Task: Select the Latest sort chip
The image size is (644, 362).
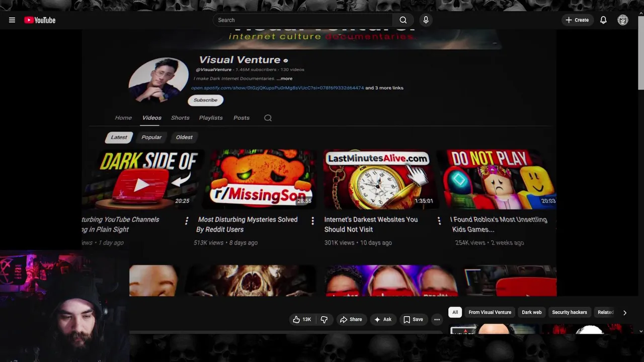Action: (119, 137)
